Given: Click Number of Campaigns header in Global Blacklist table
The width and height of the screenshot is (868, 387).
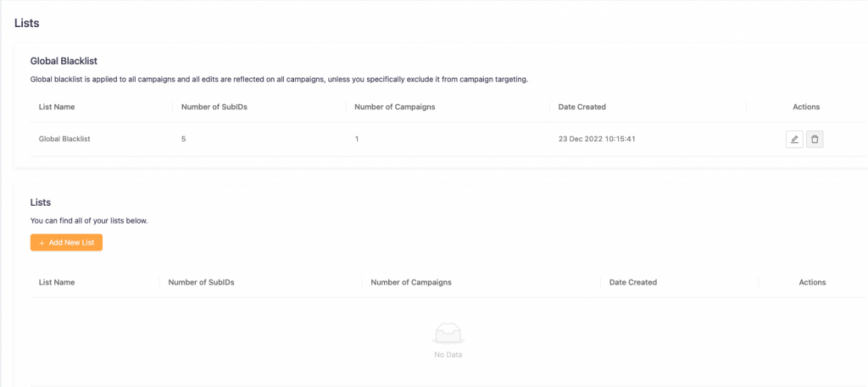Looking at the screenshot, I should [x=394, y=108].
